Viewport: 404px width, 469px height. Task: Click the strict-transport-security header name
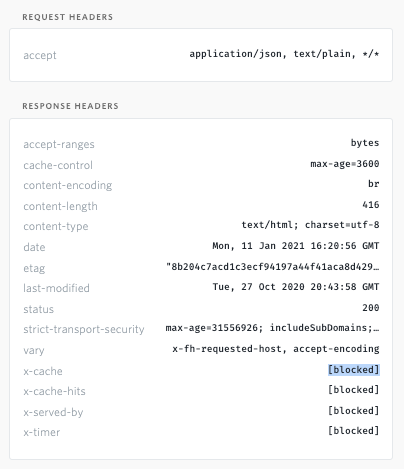click(x=84, y=329)
